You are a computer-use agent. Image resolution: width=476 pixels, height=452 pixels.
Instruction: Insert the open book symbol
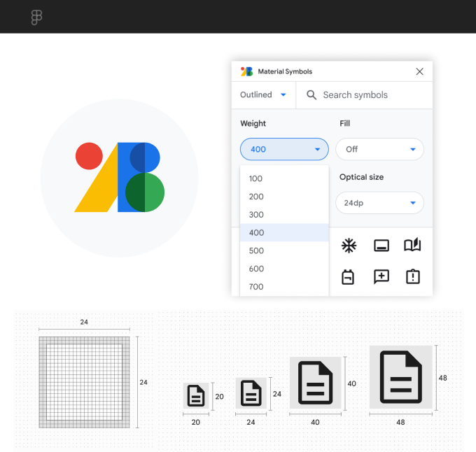coord(412,244)
